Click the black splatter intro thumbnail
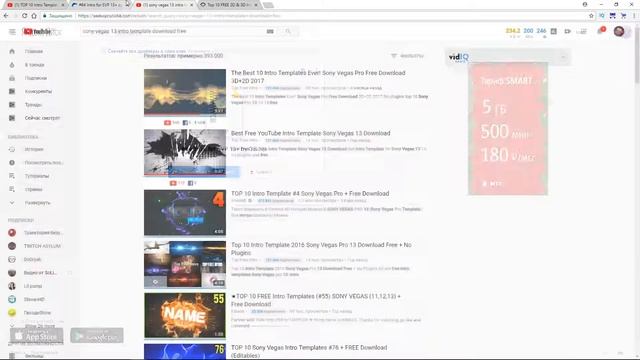Image resolution: width=640 pixels, height=360 pixels. pos(184,153)
